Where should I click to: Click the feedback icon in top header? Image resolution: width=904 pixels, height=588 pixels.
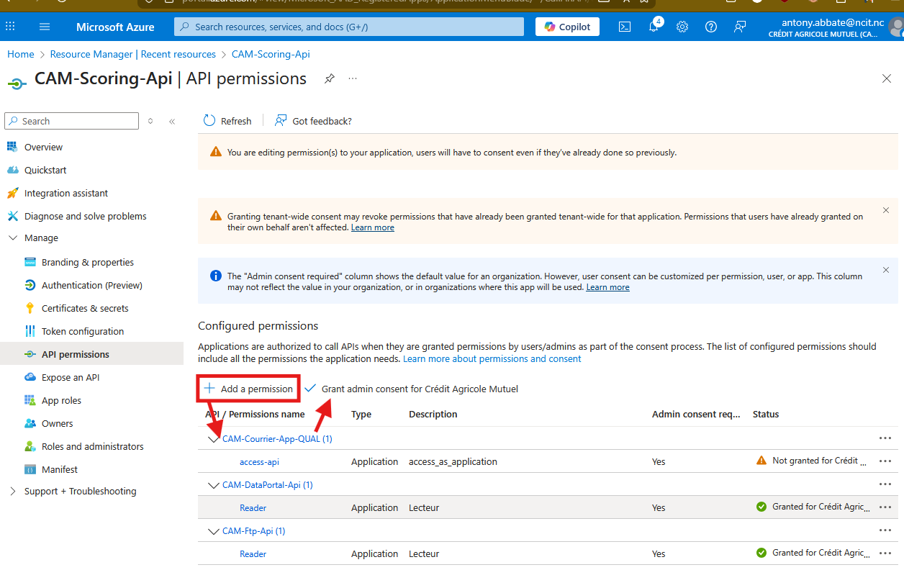[740, 27]
